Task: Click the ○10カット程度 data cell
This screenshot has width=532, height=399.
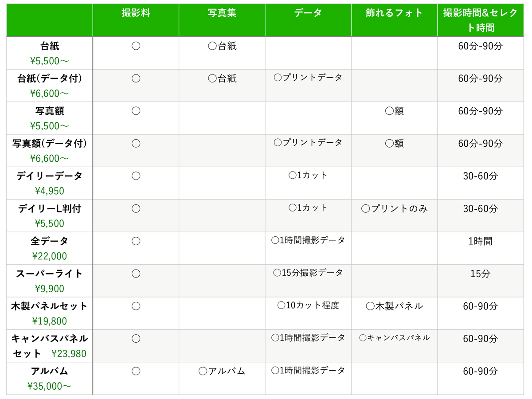Action: (x=308, y=305)
